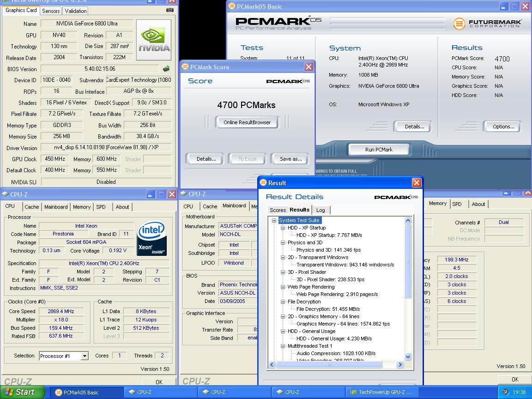Click the Result window title bar icon
Image resolution: width=532 pixels, height=399 pixels.
pyautogui.click(x=263, y=182)
